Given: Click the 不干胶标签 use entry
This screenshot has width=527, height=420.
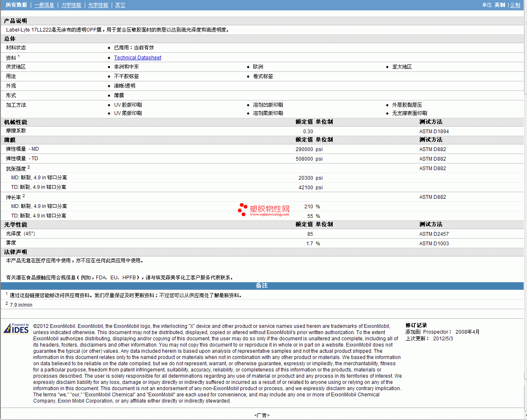Looking at the screenshot, I should (126, 76).
